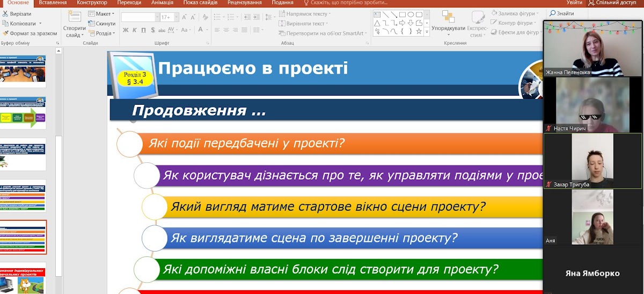Toggle align text left

click(x=216, y=30)
